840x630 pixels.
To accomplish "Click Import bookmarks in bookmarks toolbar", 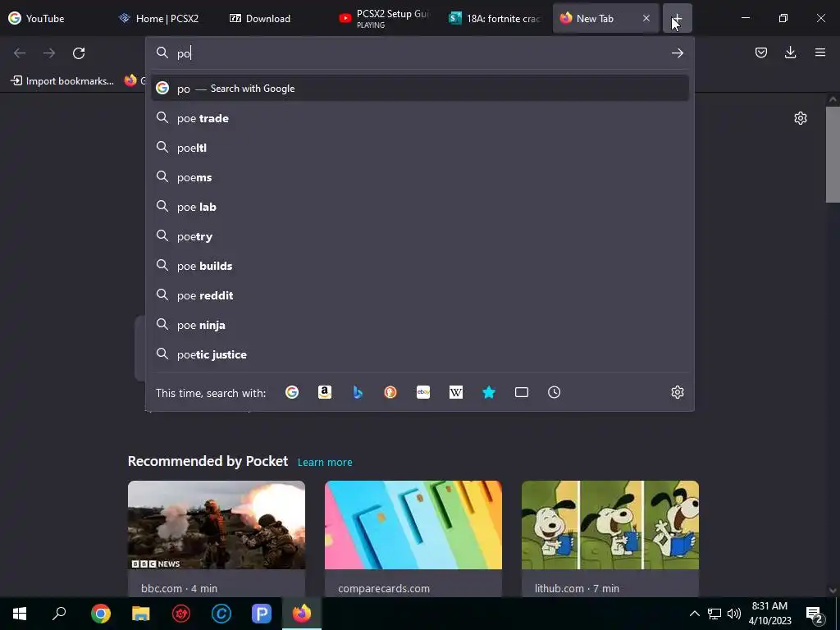I will click(62, 81).
